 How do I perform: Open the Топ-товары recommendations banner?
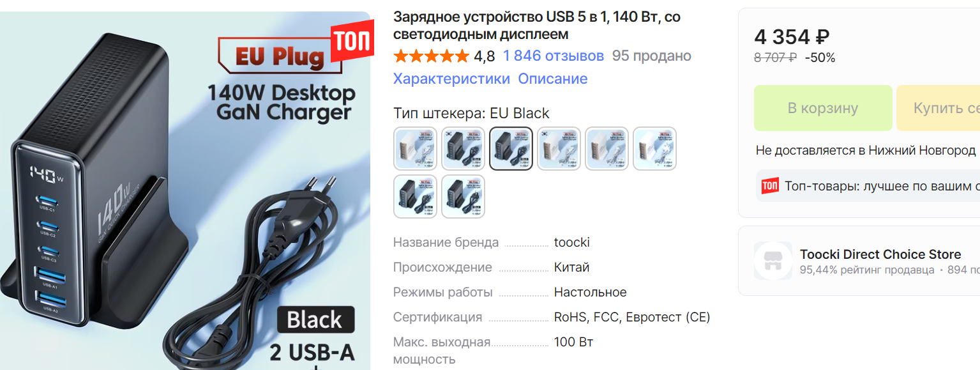click(x=868, y=186)
